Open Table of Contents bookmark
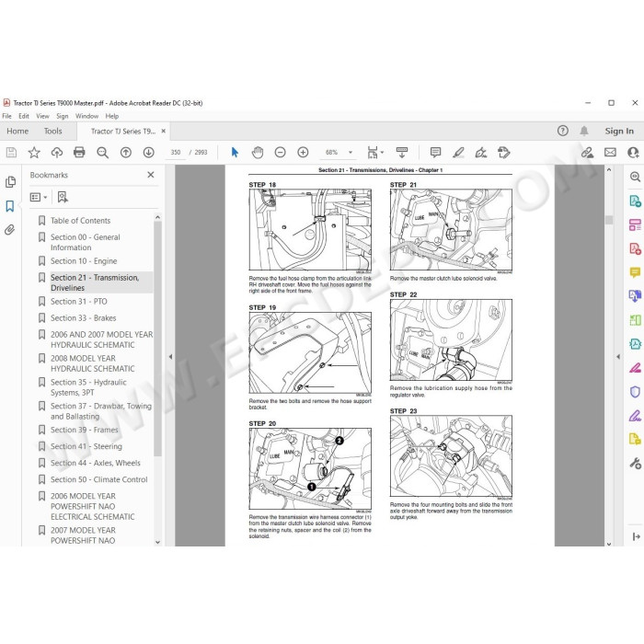Viewport: 644px width, 644px height. (81, 221)
